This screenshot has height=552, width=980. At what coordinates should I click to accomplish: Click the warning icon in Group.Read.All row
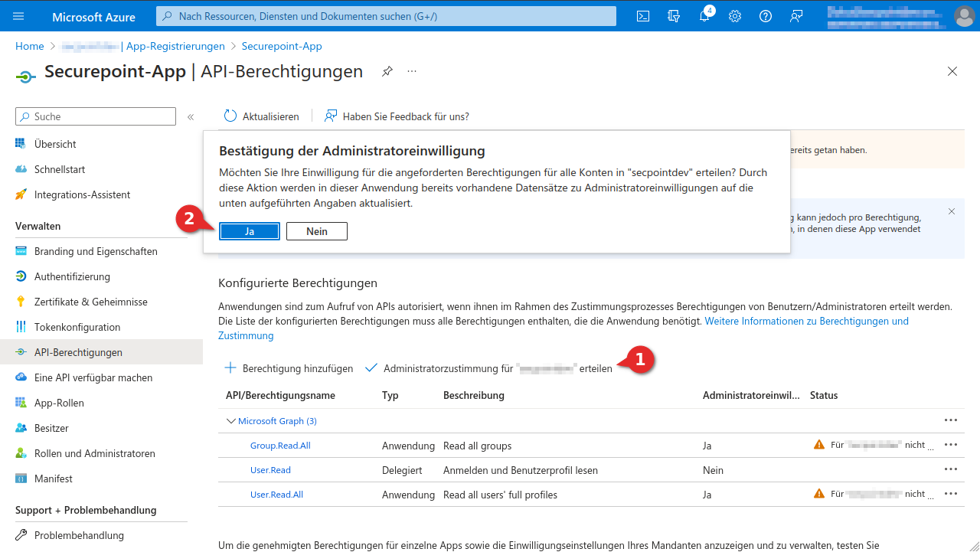pyautogui.click(x=819, y=445)
